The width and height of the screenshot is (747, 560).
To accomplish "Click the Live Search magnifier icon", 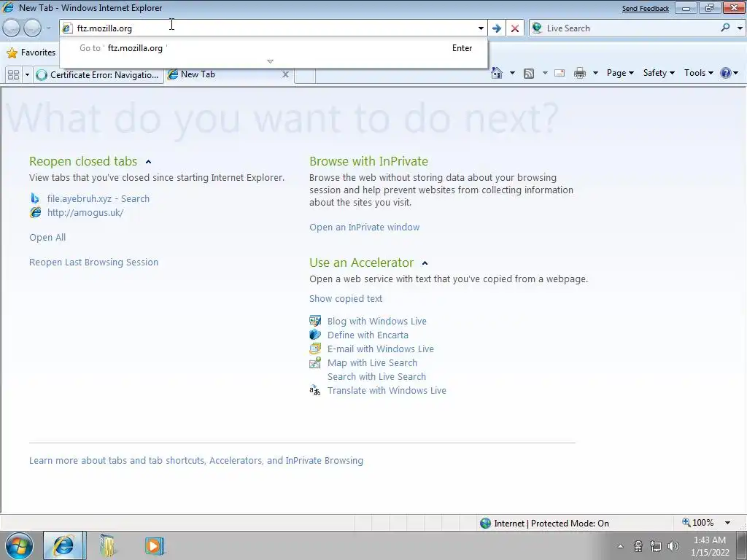I will [725, 28].
